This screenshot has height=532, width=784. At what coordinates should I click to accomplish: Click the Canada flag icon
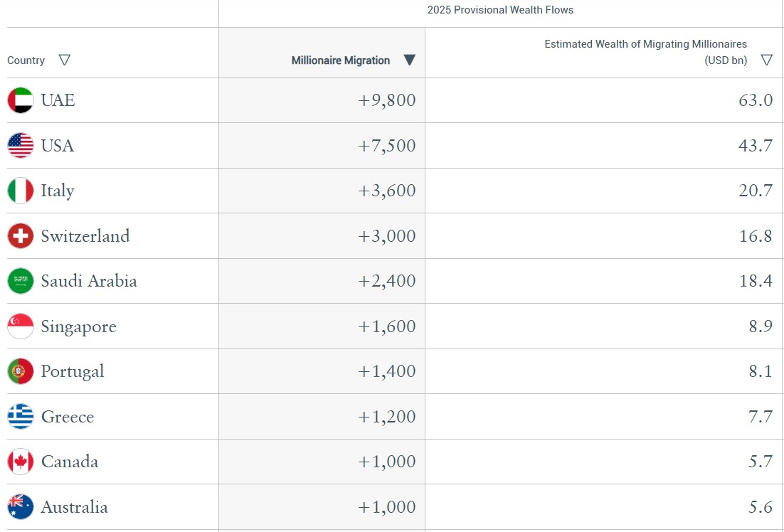tap(21, 462)
